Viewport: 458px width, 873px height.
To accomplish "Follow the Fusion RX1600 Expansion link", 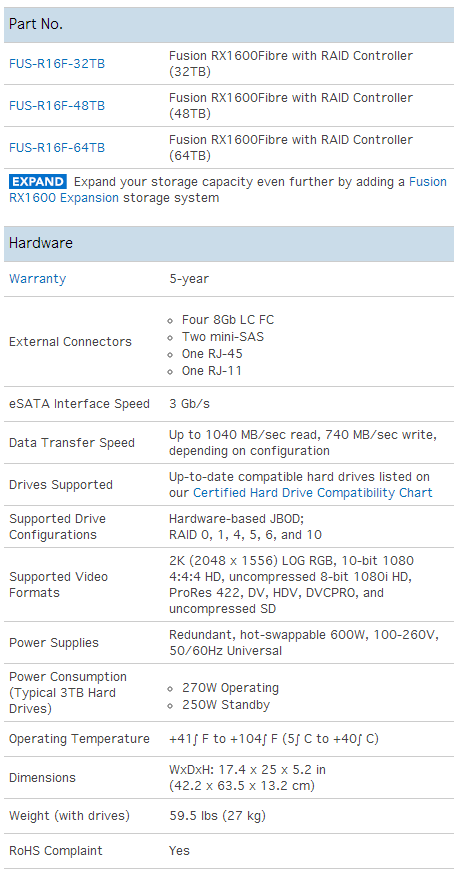I will (x=228, y=189).
